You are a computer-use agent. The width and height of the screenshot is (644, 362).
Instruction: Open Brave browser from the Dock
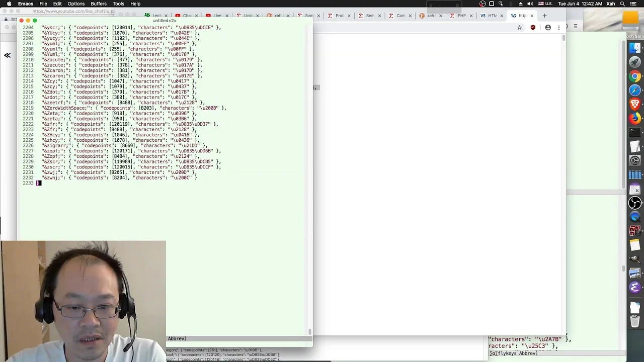pyautogui.click(x=635, y=104)
